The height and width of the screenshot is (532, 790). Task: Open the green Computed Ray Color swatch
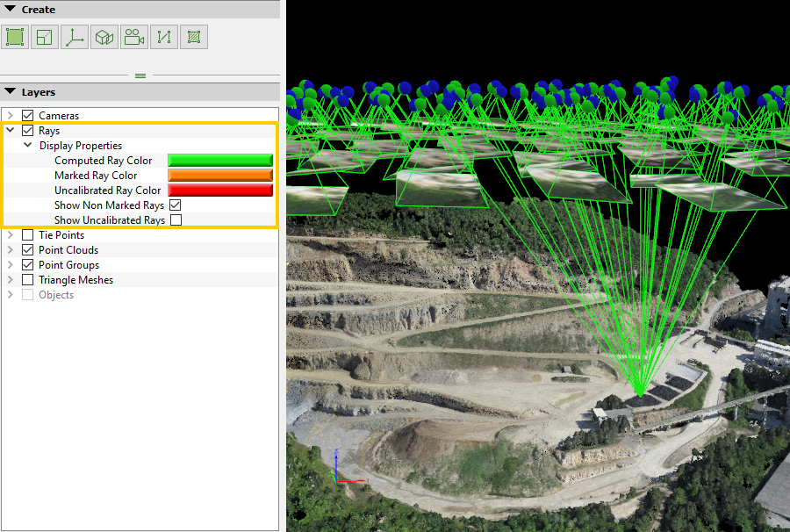coord(220,161)
